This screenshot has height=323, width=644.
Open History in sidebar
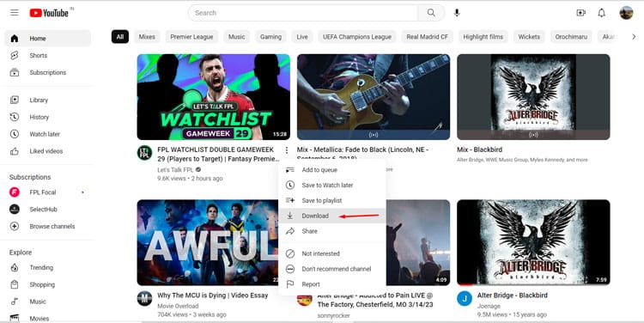[x=47, y=117]
